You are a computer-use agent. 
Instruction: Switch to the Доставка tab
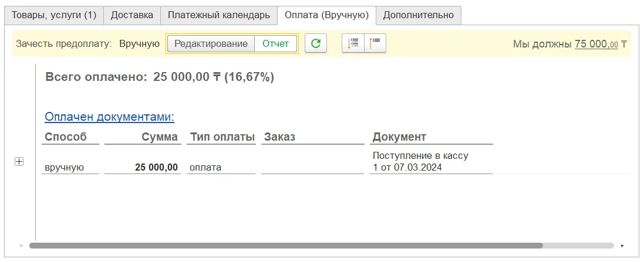click(132, 16)
